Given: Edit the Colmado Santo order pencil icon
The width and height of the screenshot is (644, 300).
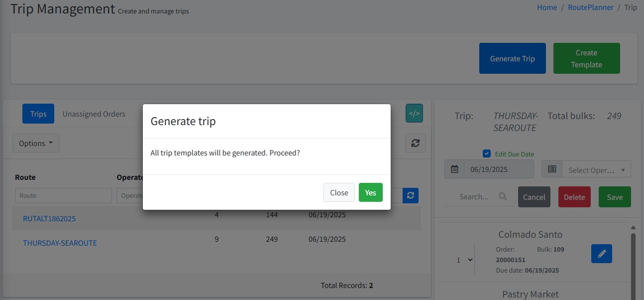Looking at the screenshot, I should click(x=601, y=254).
